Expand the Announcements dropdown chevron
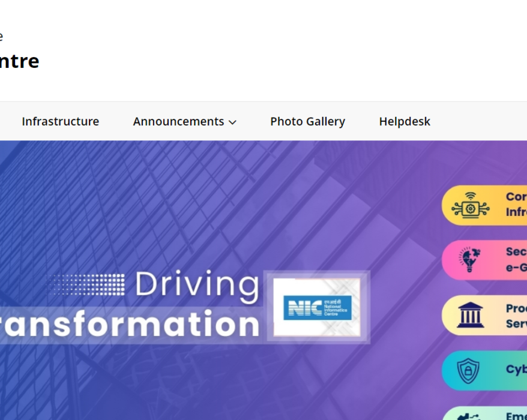 click(232, 122)
